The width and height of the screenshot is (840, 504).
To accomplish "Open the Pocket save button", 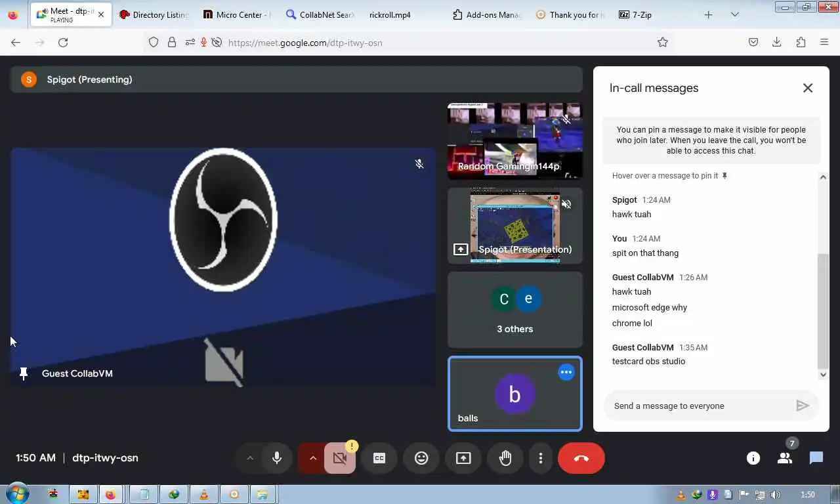I will [x=753, y=43].
